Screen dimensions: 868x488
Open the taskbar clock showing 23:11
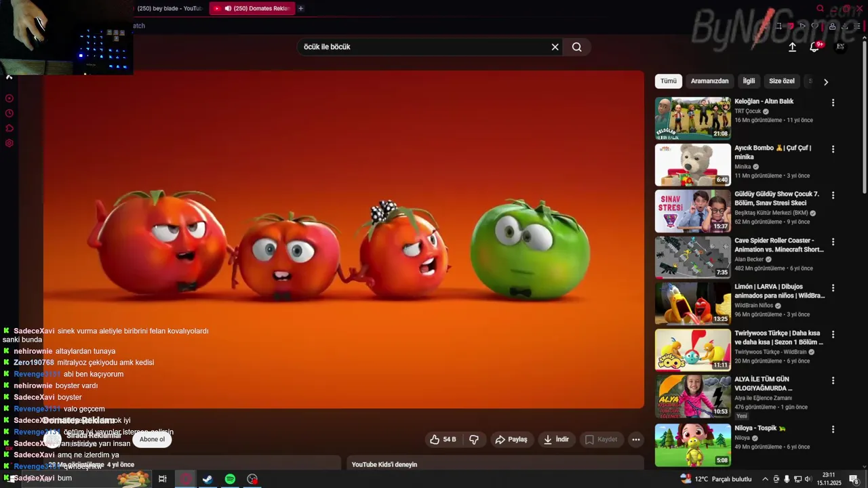(829, 479)
